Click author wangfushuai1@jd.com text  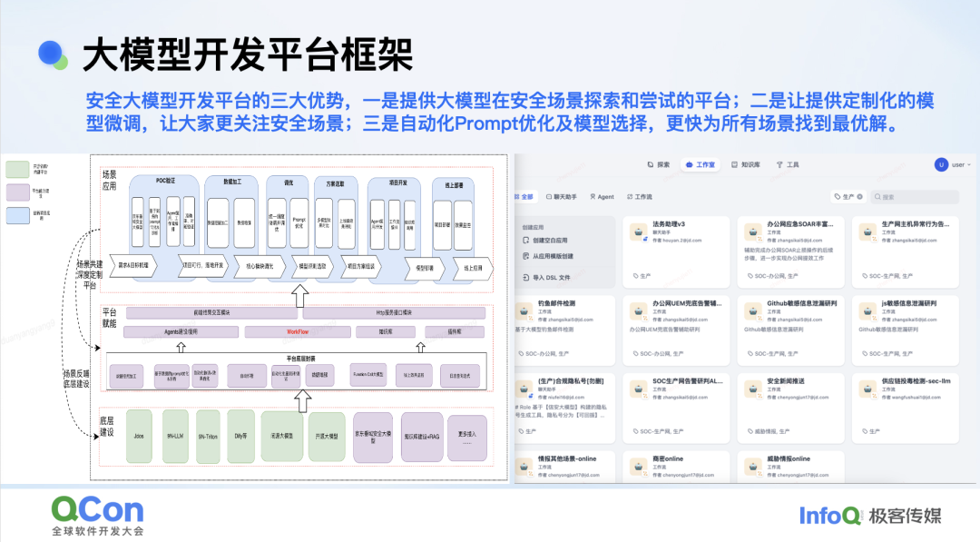(x=911, y=397)
